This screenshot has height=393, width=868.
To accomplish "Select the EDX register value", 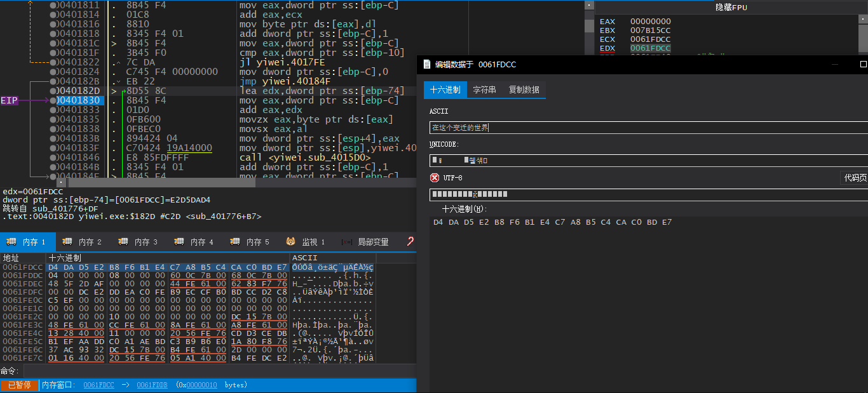I will [650, 48].
